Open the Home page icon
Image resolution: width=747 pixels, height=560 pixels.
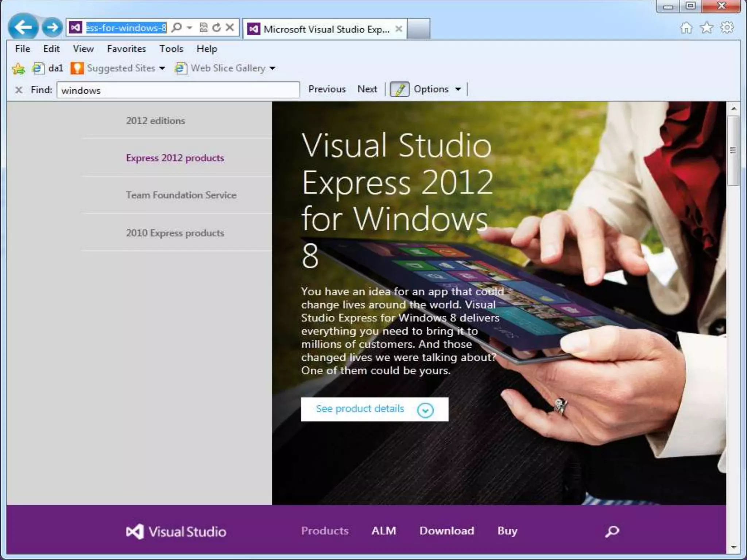(686, 28)
